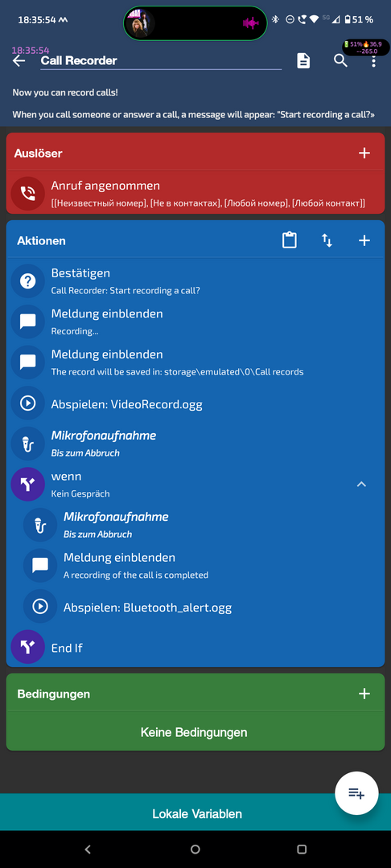This screenshot has height=868, width=391.
Task: Tap the reorder arrows icon in Aktionen
Action: pos(327,240)
